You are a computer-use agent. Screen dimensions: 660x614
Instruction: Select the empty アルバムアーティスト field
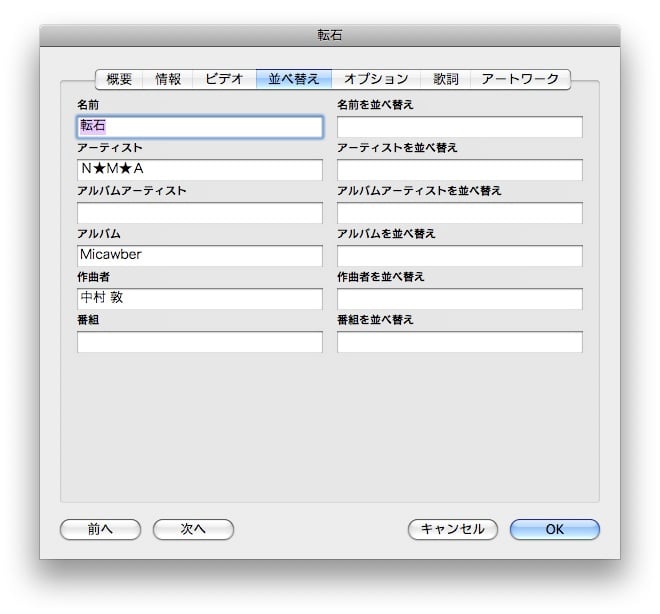click(x=200, y=213)
